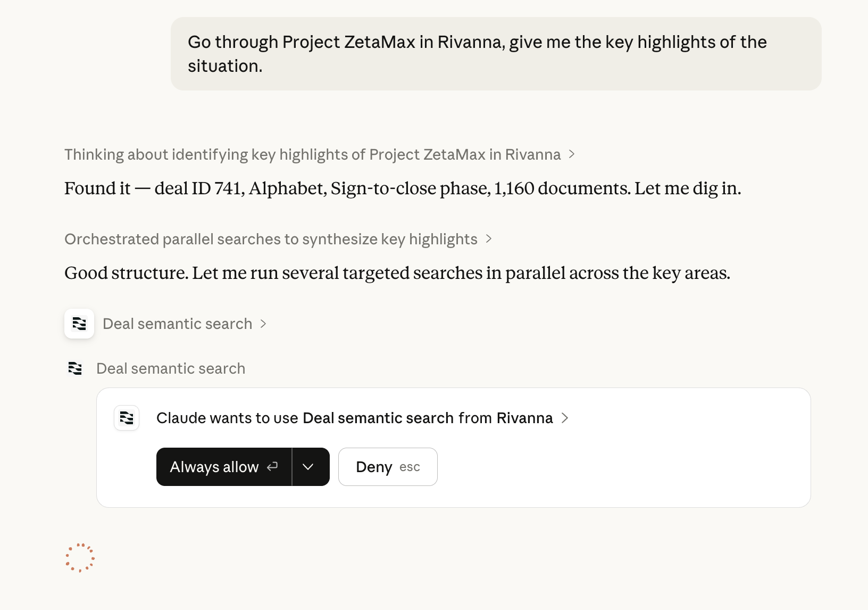Click the small Rivanna icon on second Deal semantic search

pyautogui.click(x=75, y=368)
